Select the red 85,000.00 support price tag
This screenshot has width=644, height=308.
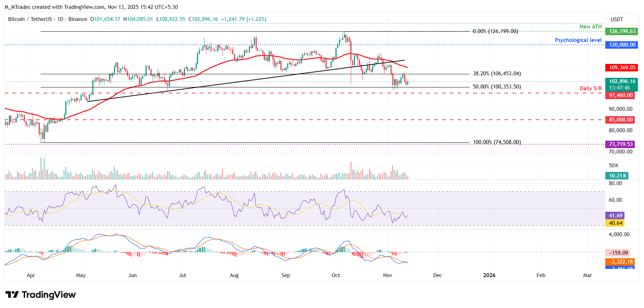click(621, 120)
